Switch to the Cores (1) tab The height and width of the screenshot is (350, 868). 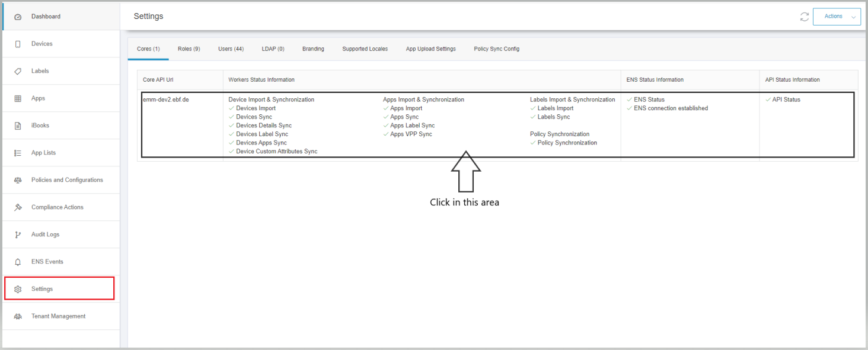pos(148,49)
